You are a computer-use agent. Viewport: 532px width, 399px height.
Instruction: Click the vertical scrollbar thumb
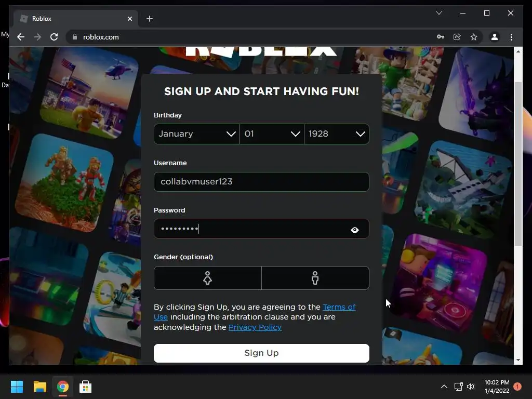point(518,164)
